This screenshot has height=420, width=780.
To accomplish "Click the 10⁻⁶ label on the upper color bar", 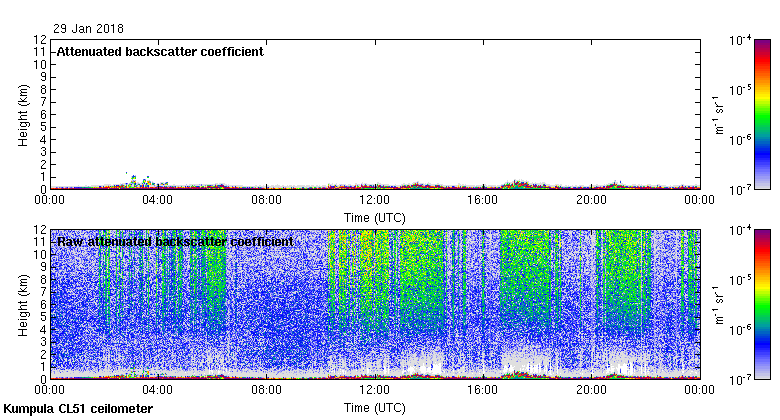I will point(740,140).
